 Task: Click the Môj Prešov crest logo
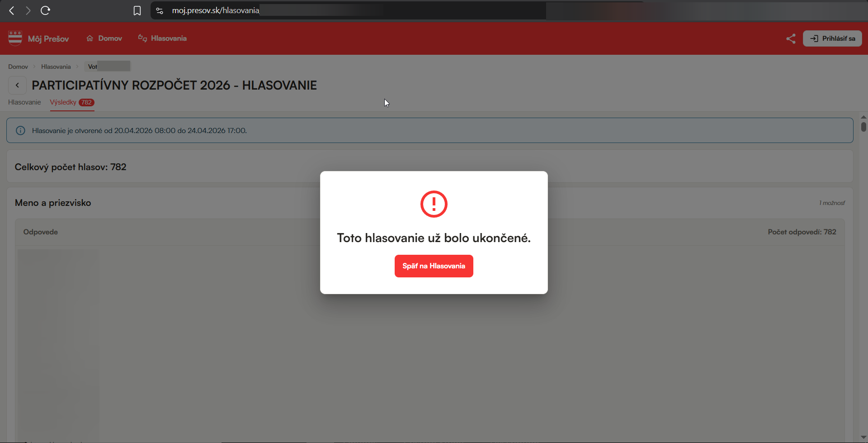[15, 38]
